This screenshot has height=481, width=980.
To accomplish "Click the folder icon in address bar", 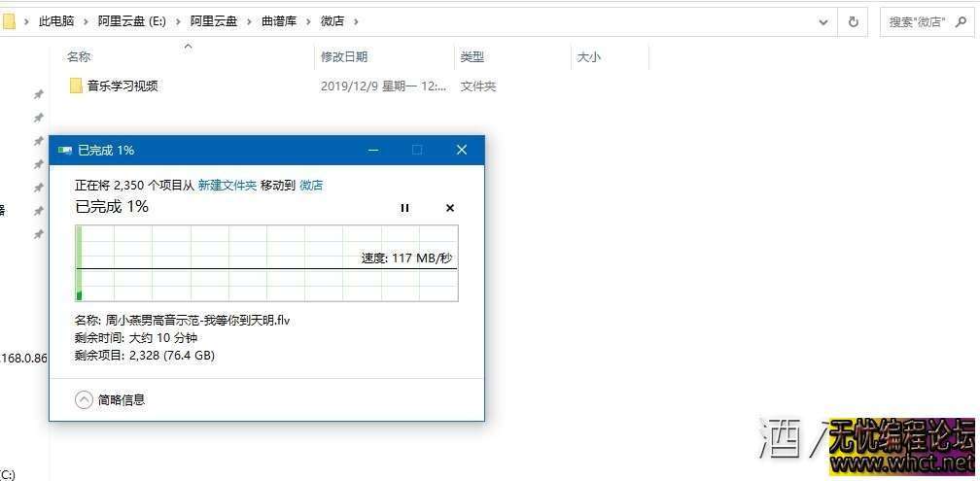I will (9, 21).
